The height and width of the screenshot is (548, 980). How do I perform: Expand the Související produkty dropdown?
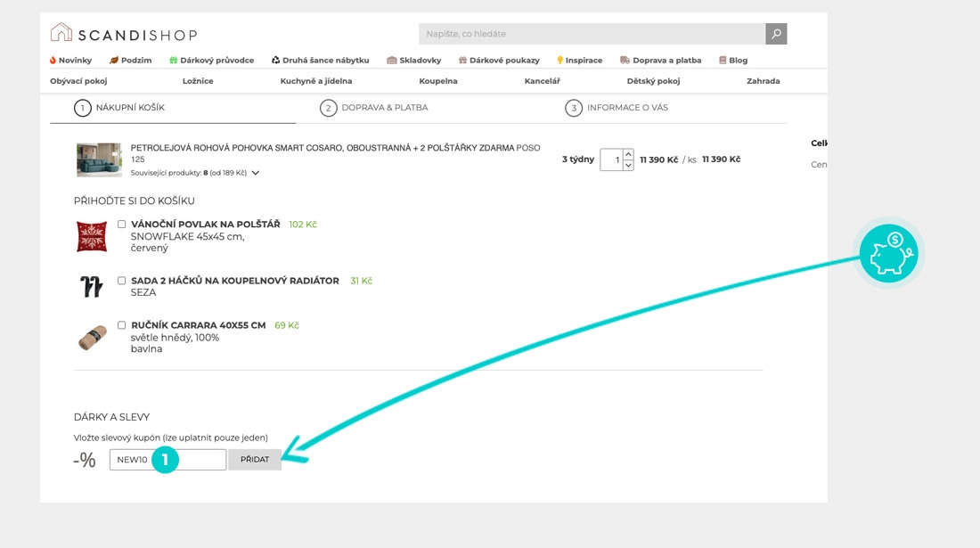(256, 173)
